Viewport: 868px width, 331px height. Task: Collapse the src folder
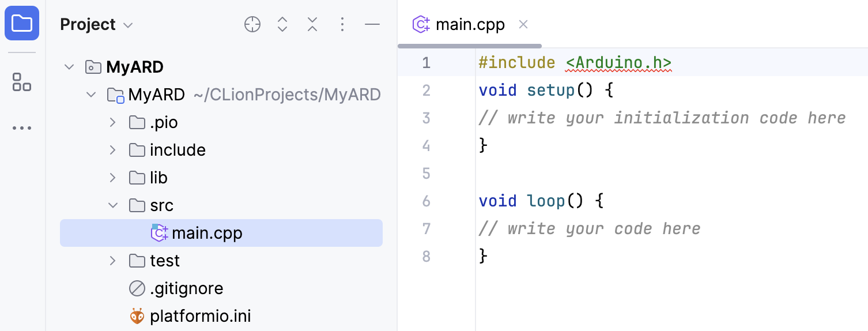pyautogui.click(x=112, y=205)
